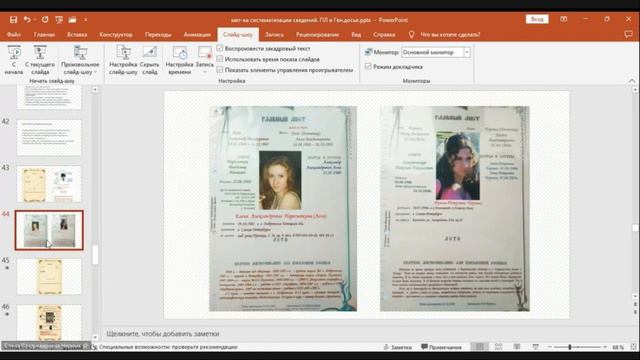The width and height of the screenshot is (640, 360).
Task: Toggle Показать элементы управления проигрывателем checkbox
Action: tap(220, 70)
